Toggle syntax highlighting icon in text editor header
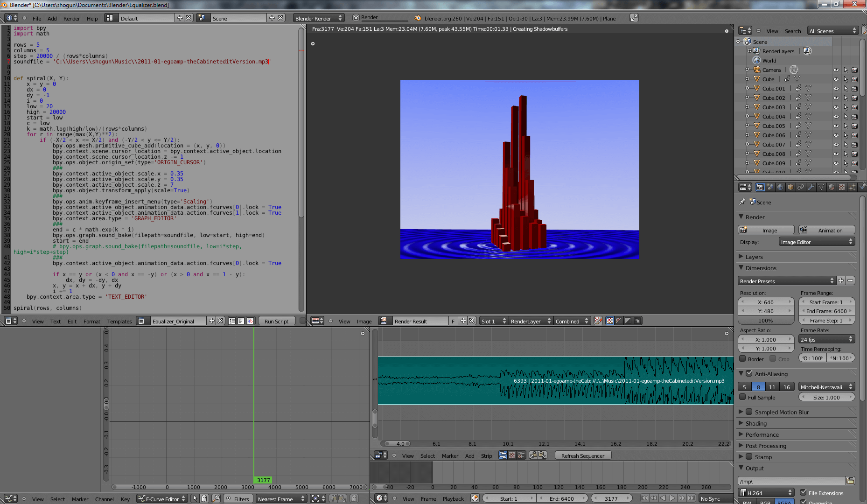The height and width of the screenshot is (504, 867). (250, 321)
